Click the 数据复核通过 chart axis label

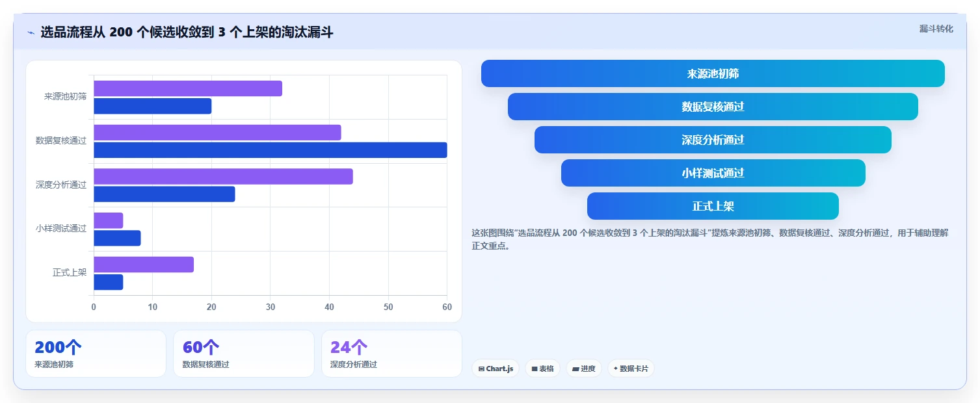click(61, 140)
